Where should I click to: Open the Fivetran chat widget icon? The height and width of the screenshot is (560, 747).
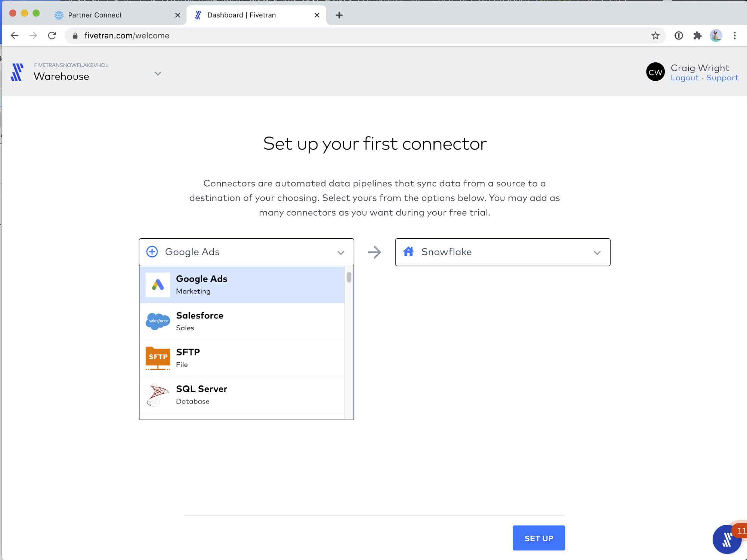pos(727,539)
